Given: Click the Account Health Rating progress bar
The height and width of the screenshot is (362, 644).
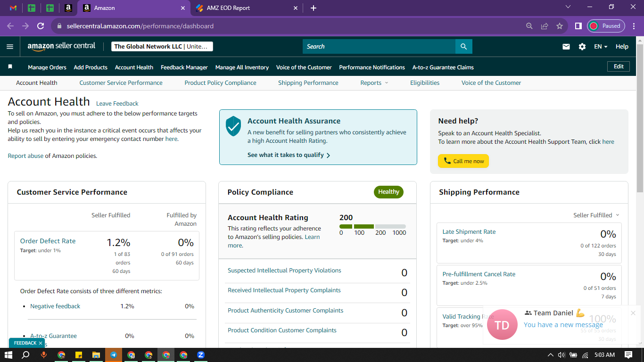Looking at the screenshot, I should [372, 227].
